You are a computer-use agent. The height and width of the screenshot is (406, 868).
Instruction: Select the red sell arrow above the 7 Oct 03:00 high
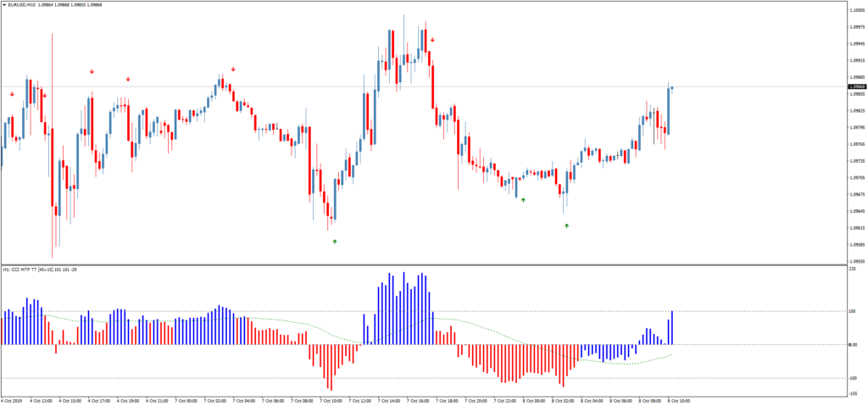[233, 70]
